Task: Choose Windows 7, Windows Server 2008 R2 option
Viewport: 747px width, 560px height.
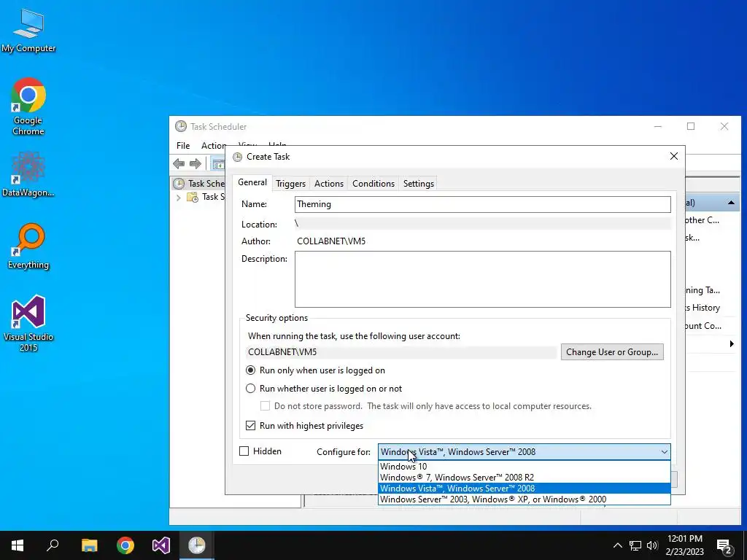Action: (x=524, y=478)
